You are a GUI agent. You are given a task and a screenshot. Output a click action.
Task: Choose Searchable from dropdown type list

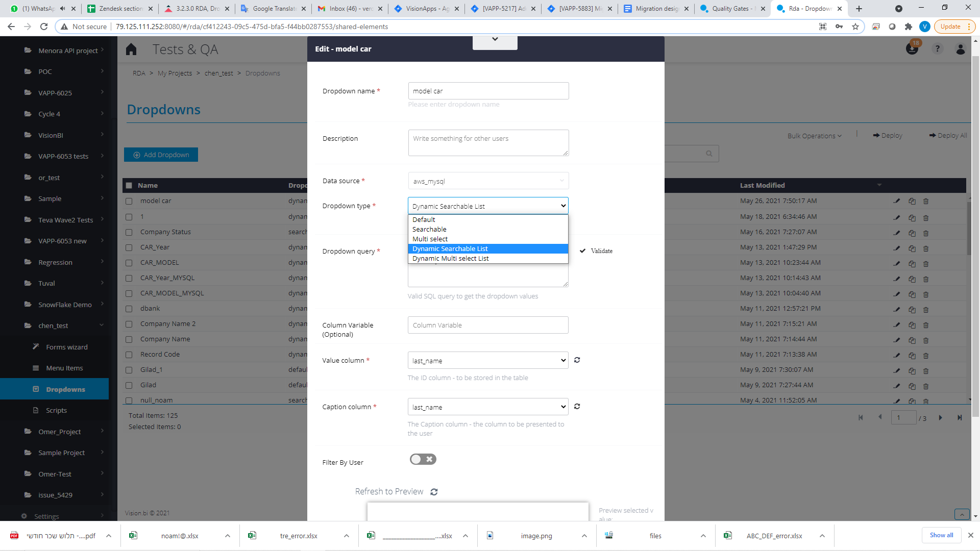tap(488, 229)
